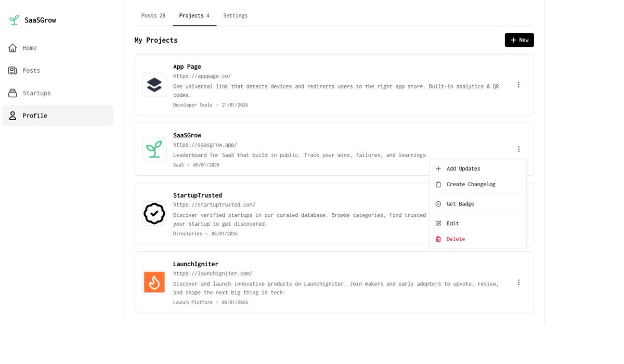
Task: Open the App Page logo thumbnail
Action: (154, 85)
